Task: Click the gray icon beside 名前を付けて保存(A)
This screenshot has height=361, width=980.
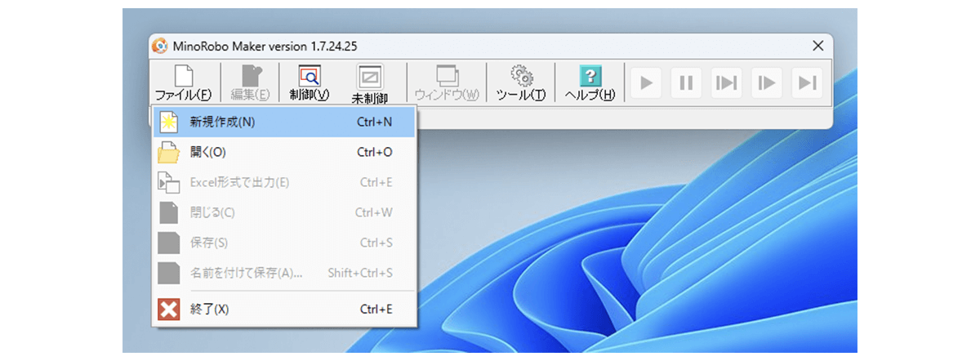Action: coord(168,272)
